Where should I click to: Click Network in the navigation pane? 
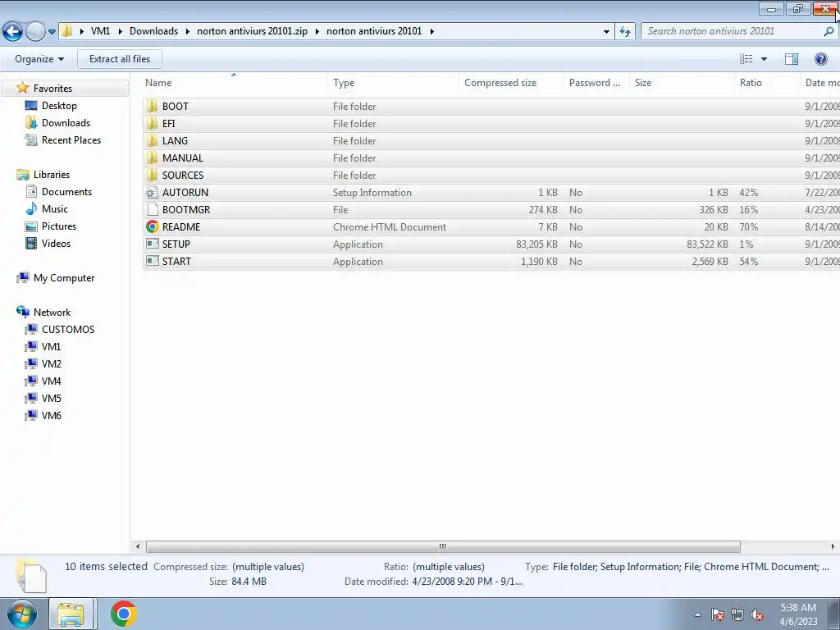[52, 313]
